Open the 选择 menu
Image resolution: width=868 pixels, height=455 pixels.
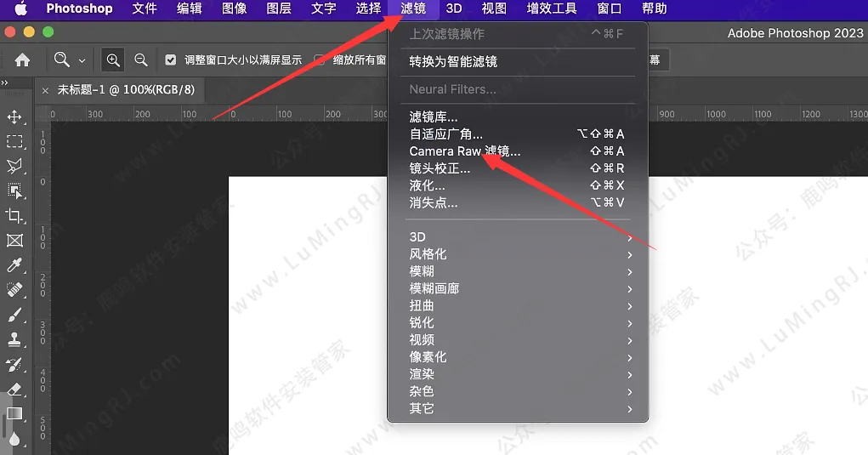(x=369, y=9)
